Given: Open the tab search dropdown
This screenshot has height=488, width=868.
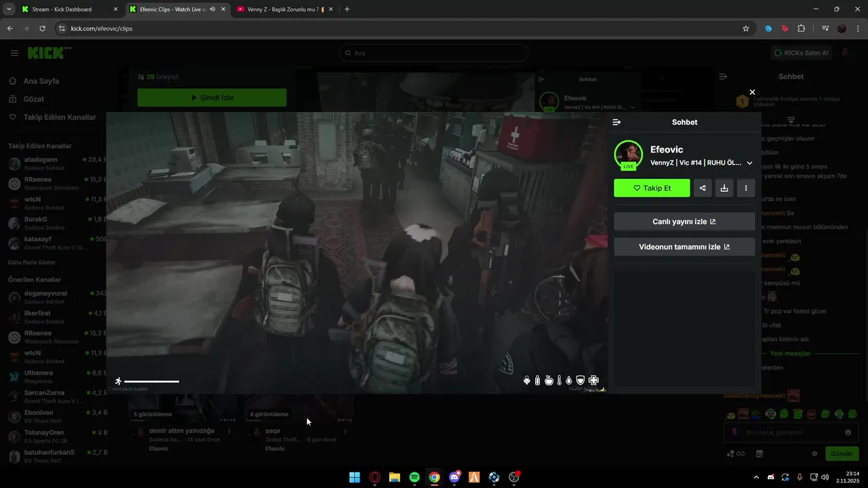Looking at the screenshot, I should (x=9, y=9).
